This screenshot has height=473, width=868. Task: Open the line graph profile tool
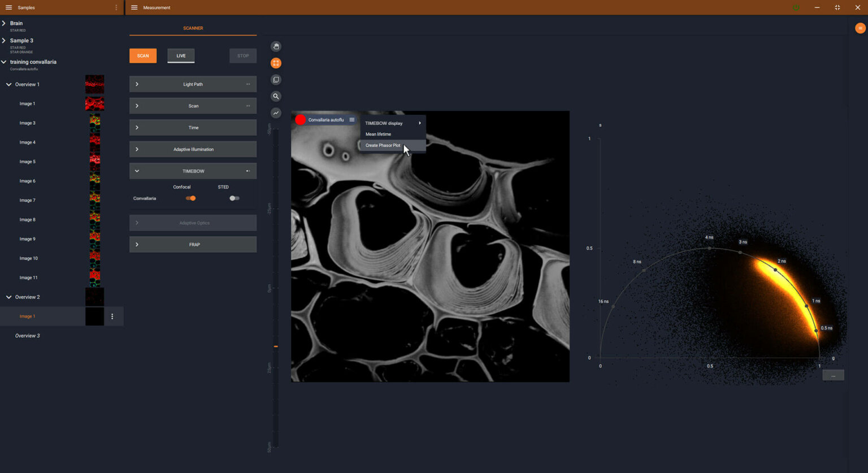(276, 113)
